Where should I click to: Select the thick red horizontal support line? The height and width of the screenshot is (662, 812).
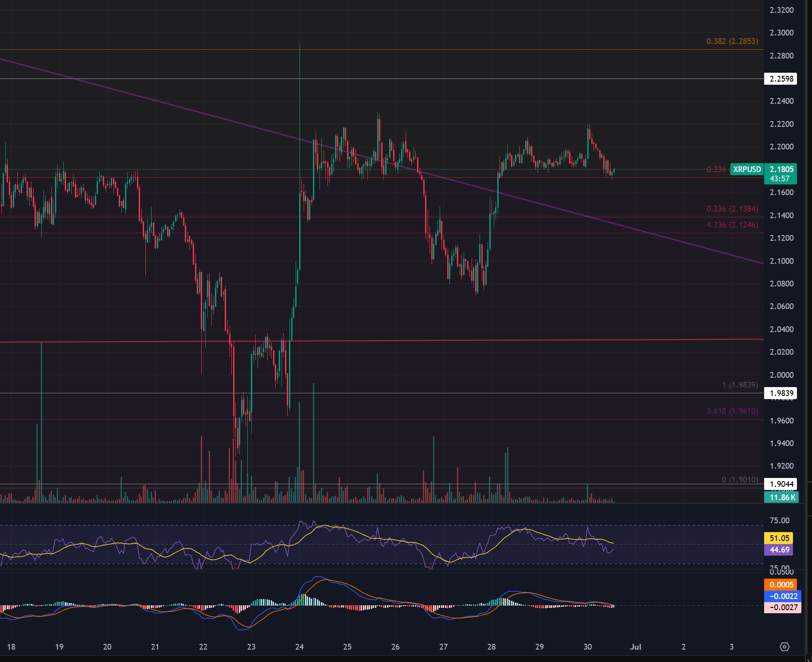click(381, 341)
